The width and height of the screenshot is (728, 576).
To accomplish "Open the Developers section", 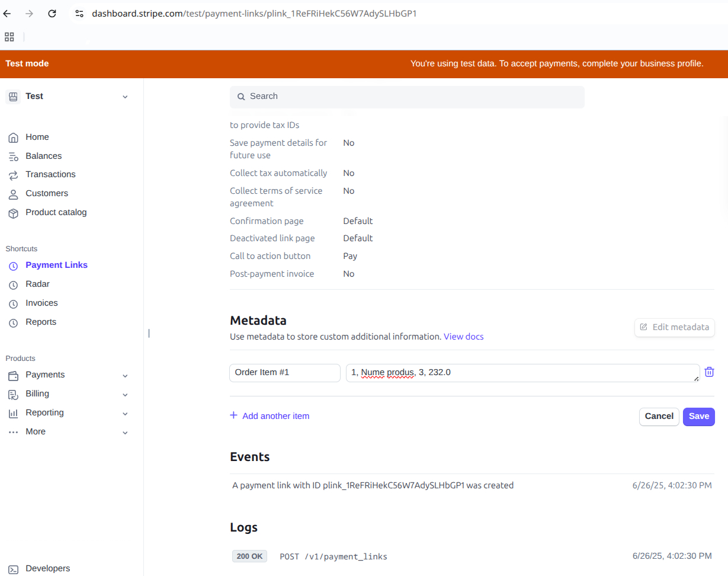I will point(47,568).
